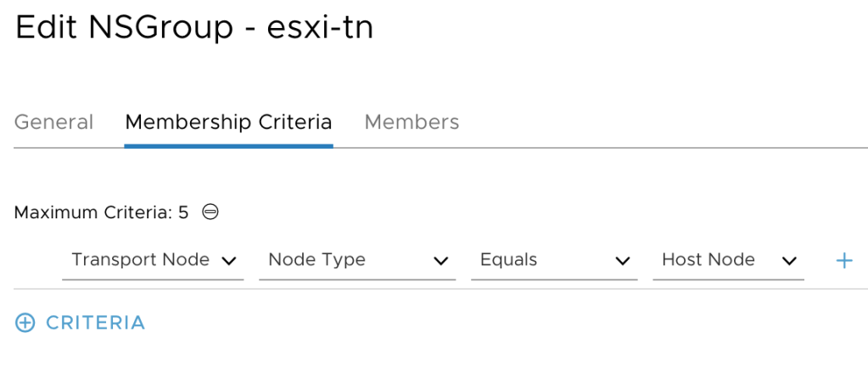This screenshot has width=868, height=367.
Task: Open the Members tab
Action: pos(412,122)
